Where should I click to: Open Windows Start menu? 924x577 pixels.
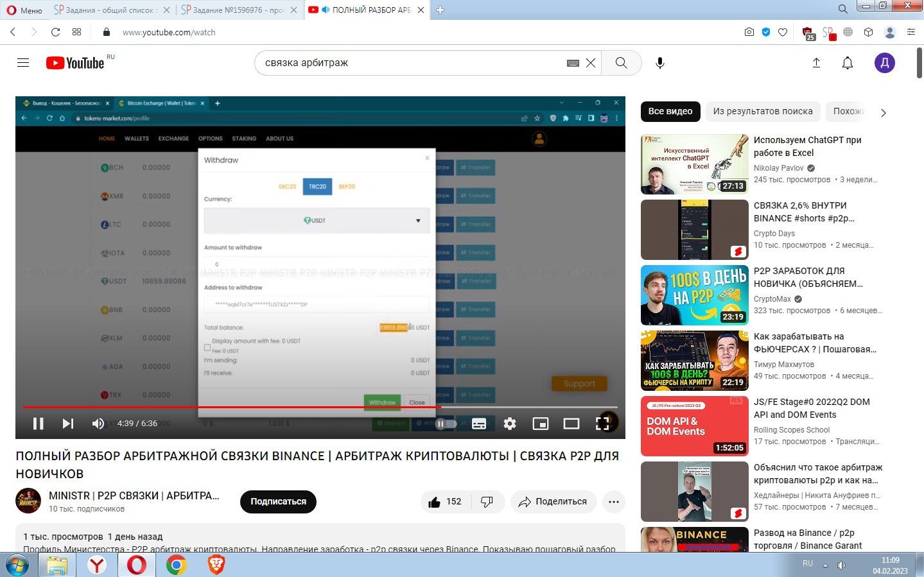17,565
